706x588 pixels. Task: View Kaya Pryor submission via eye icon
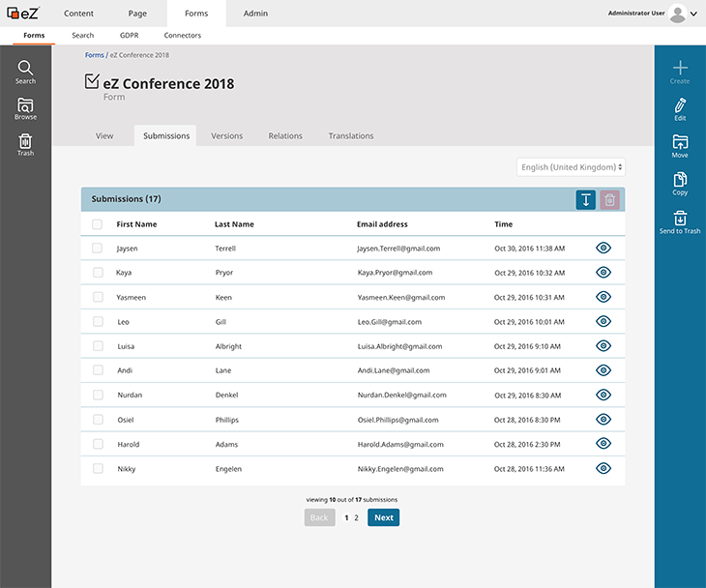pos(603,272)
